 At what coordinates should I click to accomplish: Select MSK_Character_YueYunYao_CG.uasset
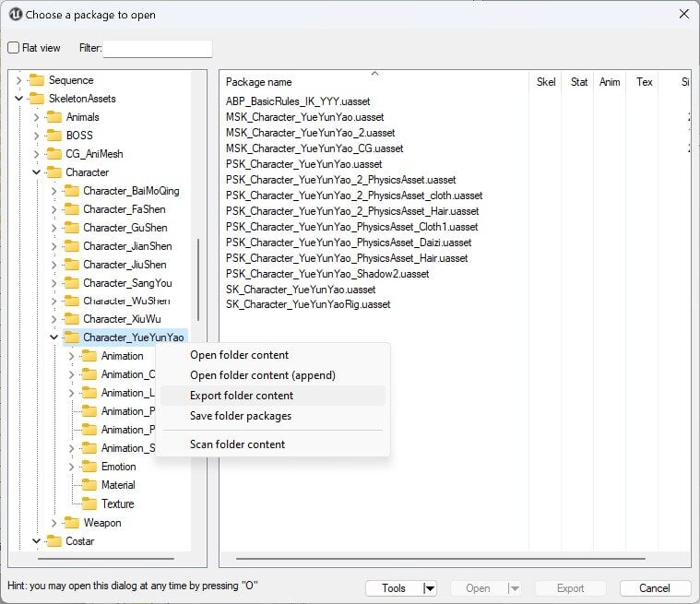coord(314,148)
